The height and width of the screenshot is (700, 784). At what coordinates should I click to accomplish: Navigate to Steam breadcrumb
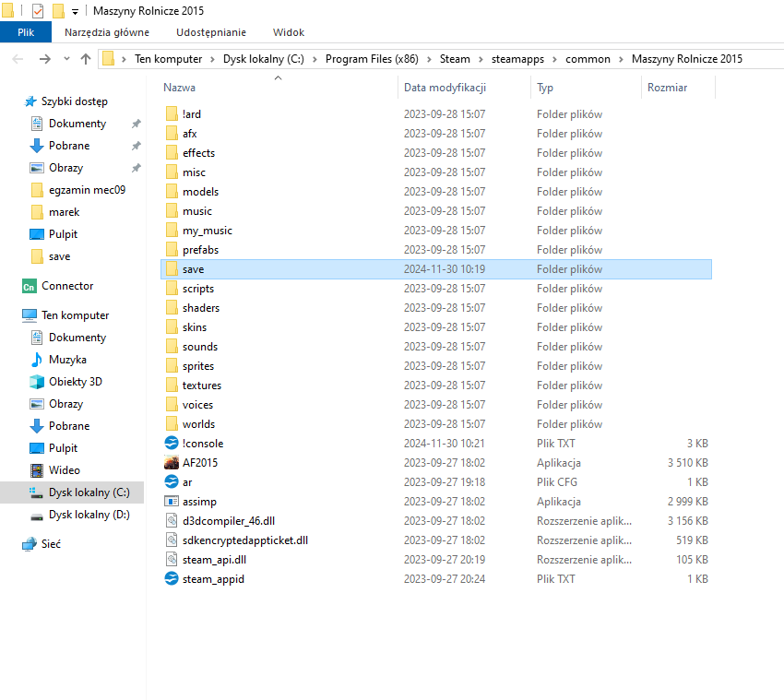click(x=455, y=59)
